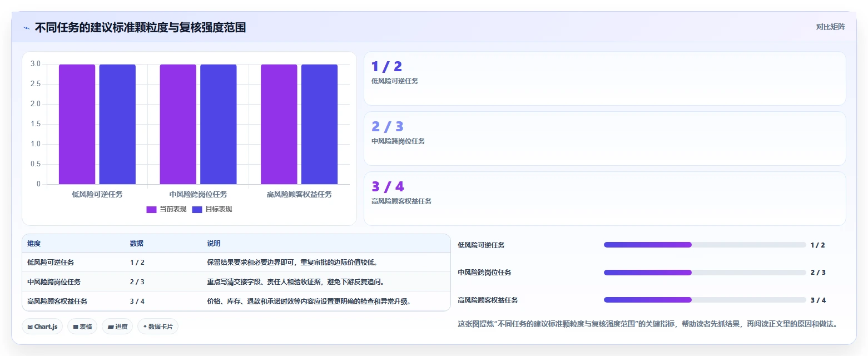Viewport: 868px width, 356px height.
Task: Click description starting 重点写清交接字段
Action: pyautogui.click(x=296, y=282)
